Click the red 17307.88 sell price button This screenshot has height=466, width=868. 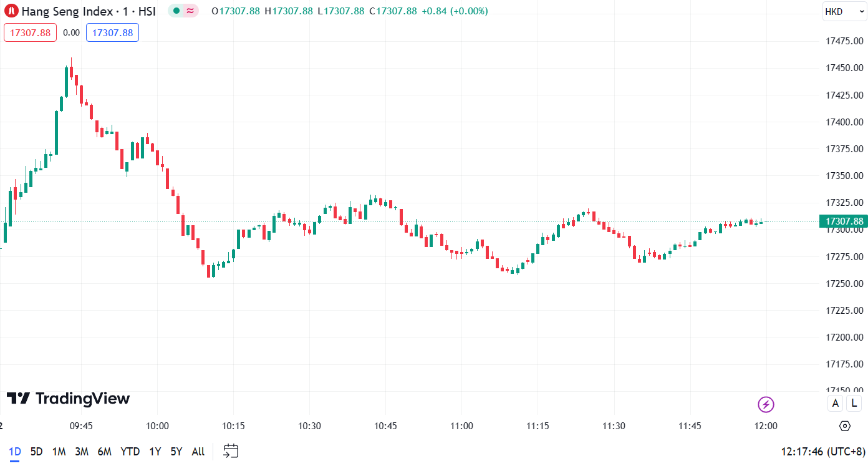pyautogui.click(x=30, y=32)
